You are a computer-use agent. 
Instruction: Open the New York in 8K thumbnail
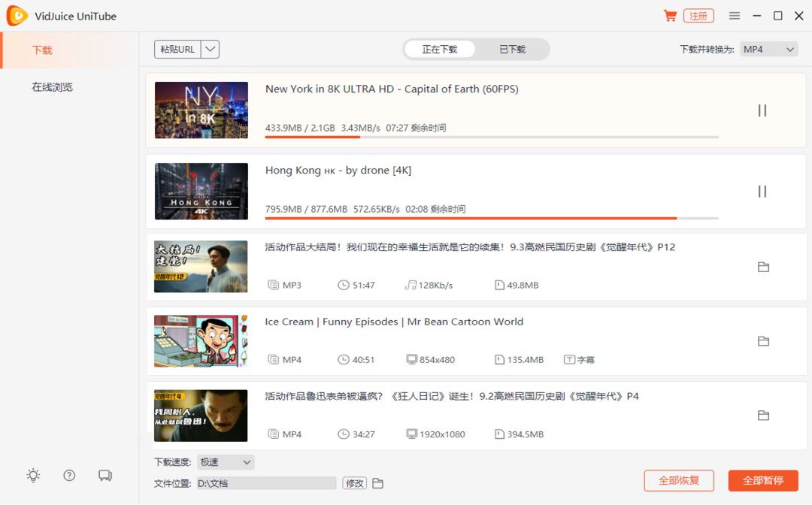pos(201,110)
